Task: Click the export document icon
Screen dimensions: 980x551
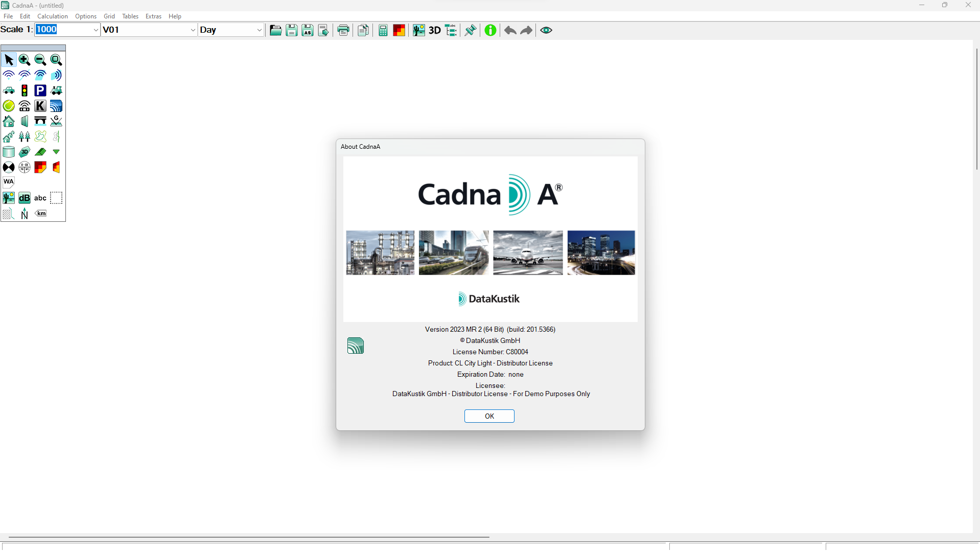Action: (323, 30)
